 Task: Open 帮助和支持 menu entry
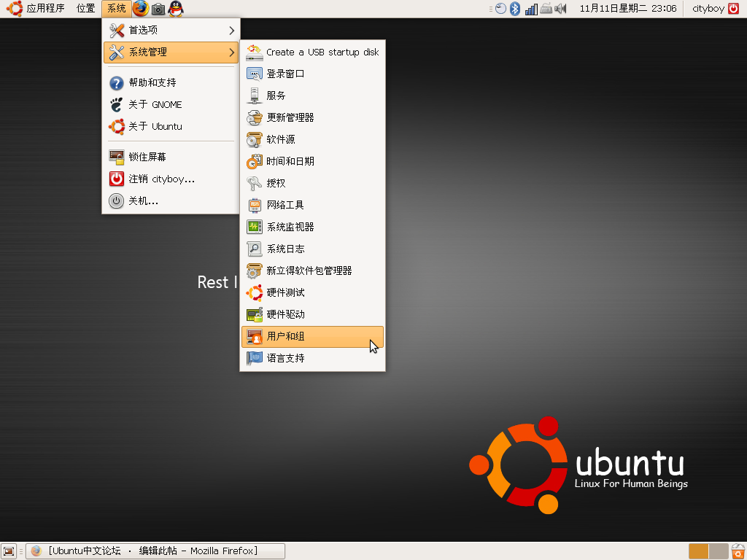point(171,83)
